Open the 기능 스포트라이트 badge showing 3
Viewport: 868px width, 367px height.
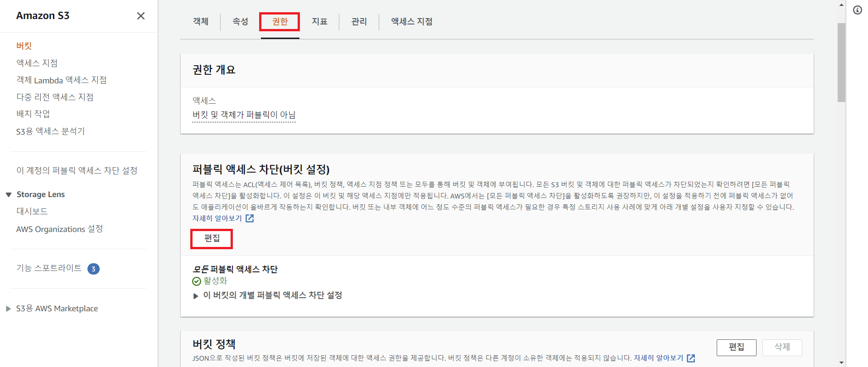[x=93, y=269]
